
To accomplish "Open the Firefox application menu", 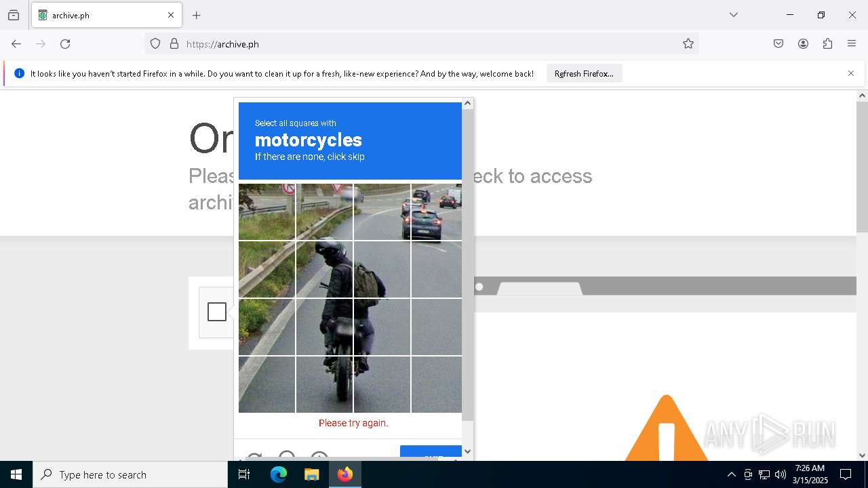I will [x=852, y=44].
